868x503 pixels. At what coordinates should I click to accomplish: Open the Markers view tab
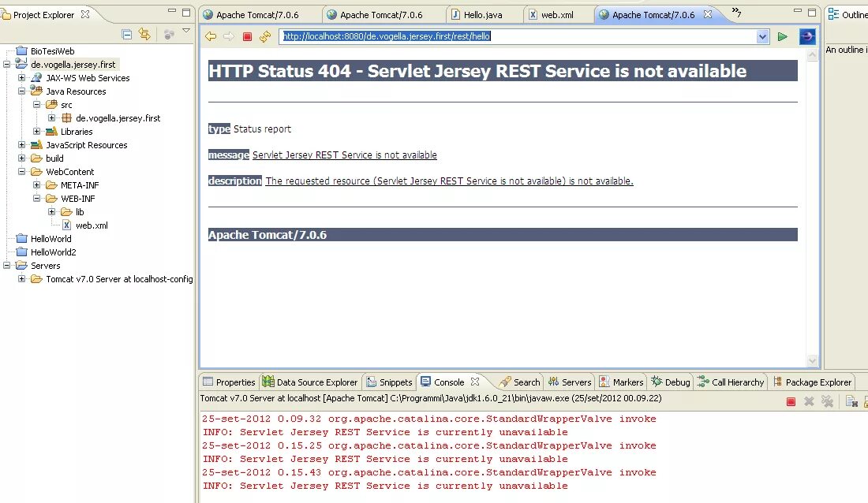[621, 382]
